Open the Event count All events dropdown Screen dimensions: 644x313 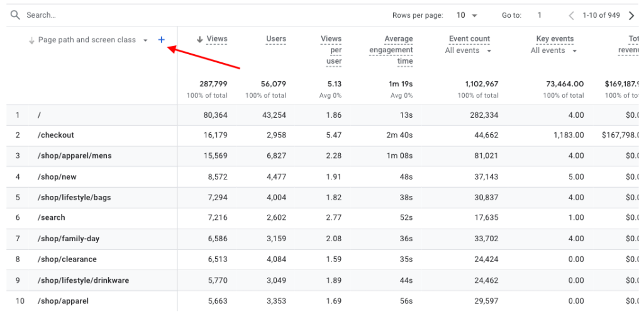469,50
